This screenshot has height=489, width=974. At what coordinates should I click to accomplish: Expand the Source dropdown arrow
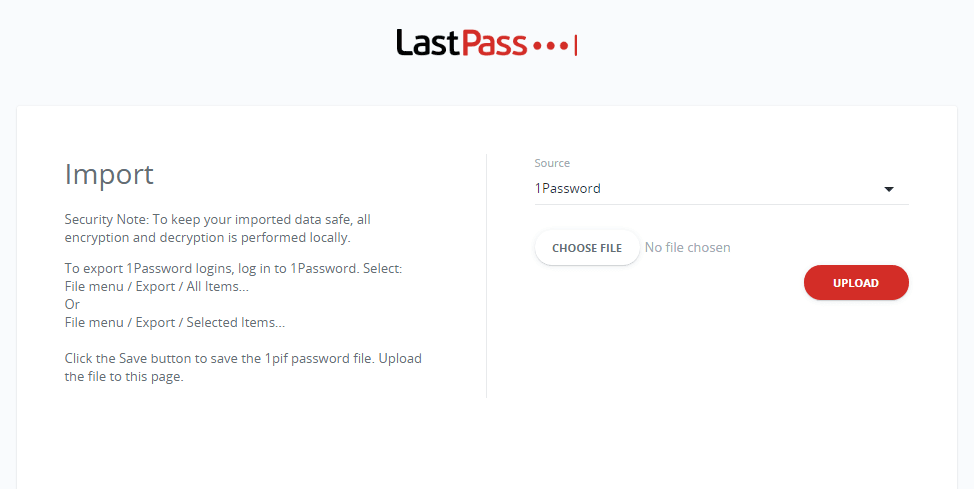click(x=889, y=189)
